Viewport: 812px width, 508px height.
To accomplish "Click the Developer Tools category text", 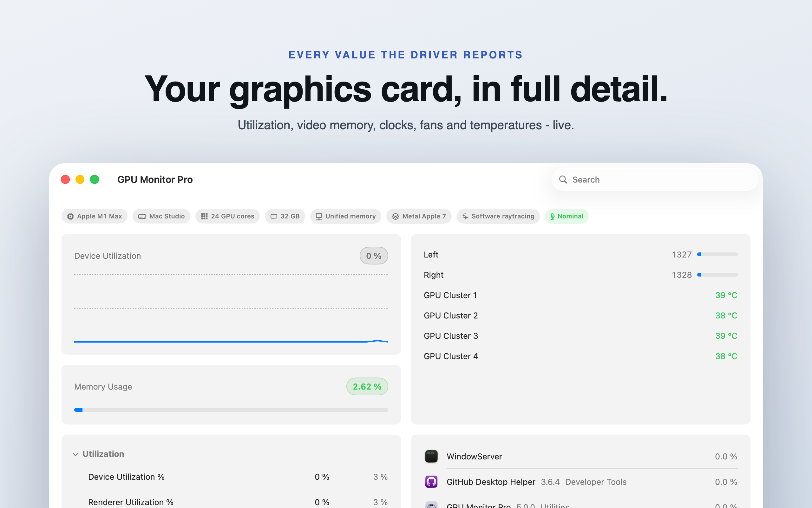I will pyautogui.click(x=596, y=482).
